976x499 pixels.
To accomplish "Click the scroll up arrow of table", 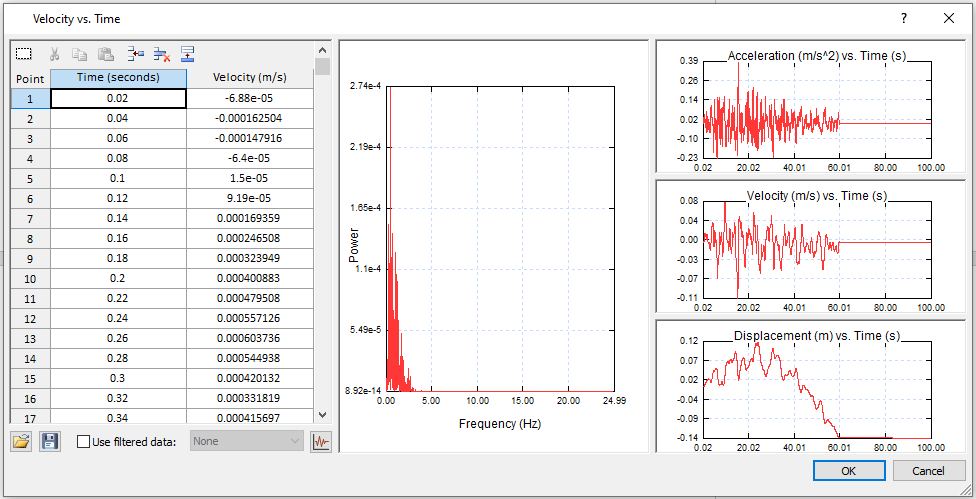I will [x=322, y=49].
